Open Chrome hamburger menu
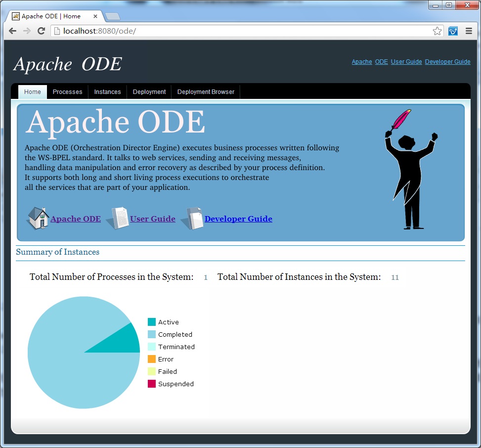Image resolution: width=481 pixels, height=448 pixels. (x=469, y=31)
